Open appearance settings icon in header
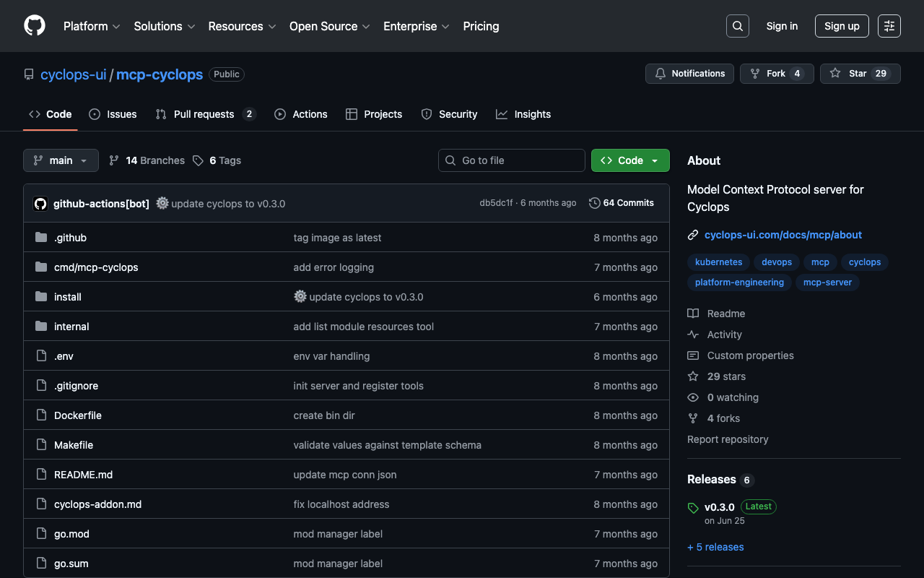 tap(889, 26)
